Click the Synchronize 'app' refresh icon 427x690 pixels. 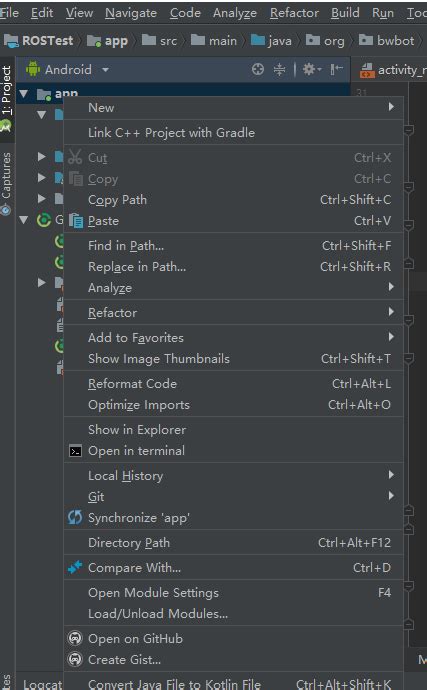point(75,518)
